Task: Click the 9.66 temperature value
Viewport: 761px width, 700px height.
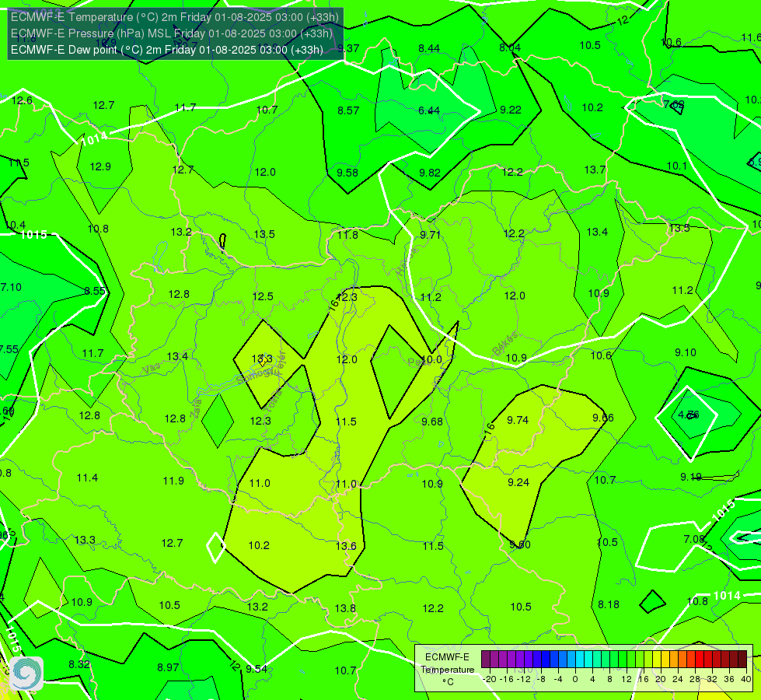Action: [603, 418]
